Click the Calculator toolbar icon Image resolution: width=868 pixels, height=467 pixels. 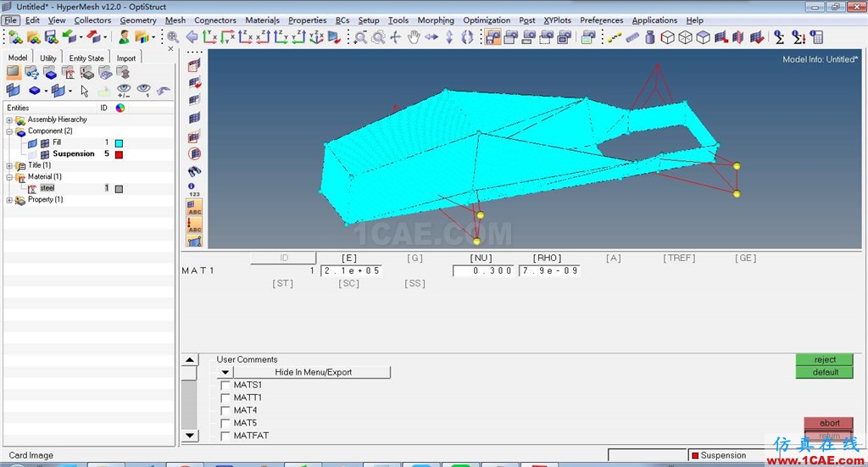[816, 37]
